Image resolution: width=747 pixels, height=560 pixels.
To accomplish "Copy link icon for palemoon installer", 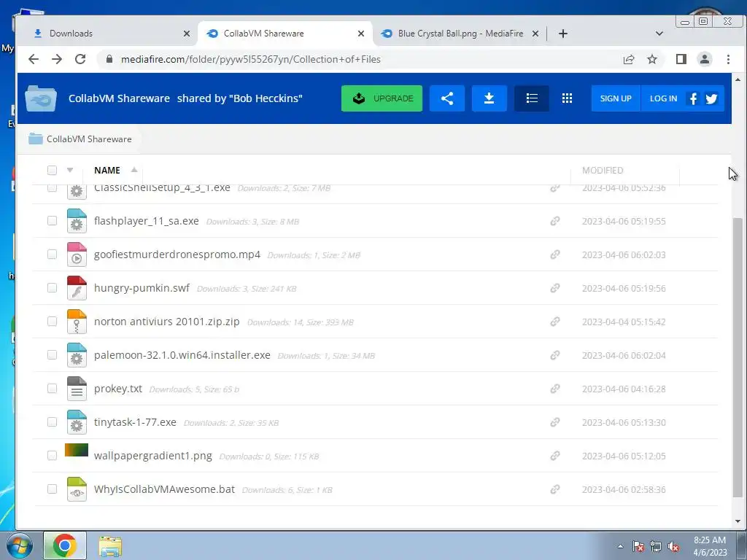I will click(555, 355).
